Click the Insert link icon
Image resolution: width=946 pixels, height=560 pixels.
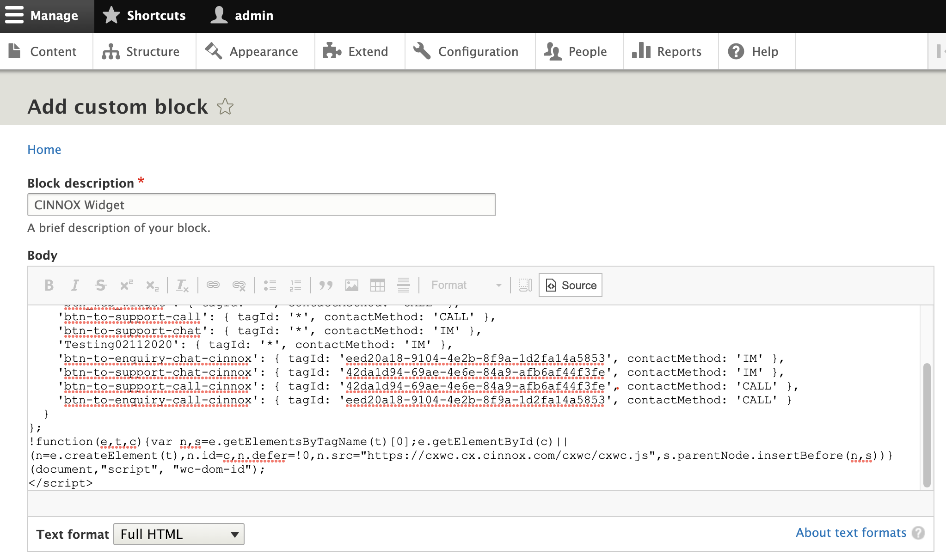[213, 285]
